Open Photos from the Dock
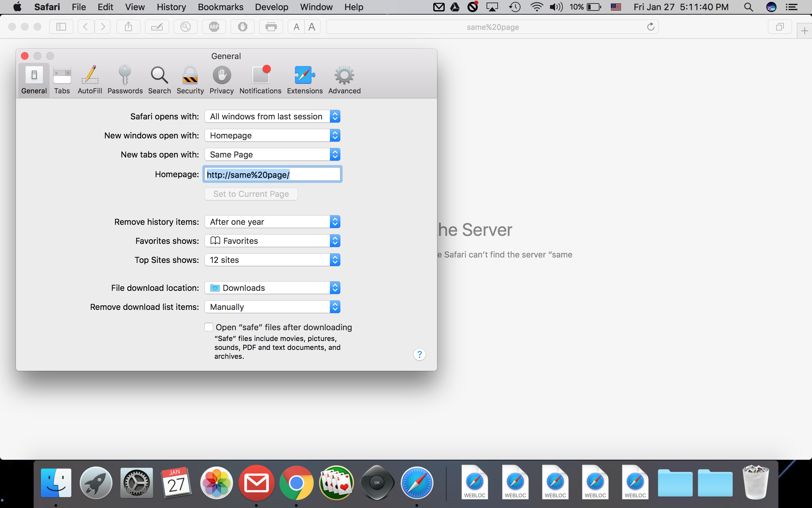This screenshot has width=812, height=508. click(216, 483)
